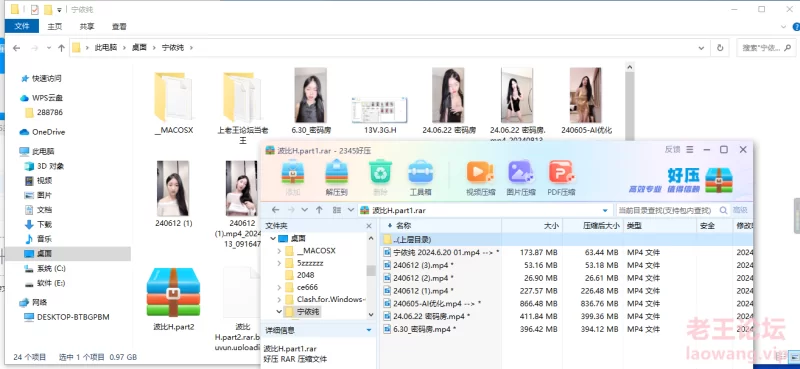Go up one level in 好压 archive
800x369 pixels.
coord(319,210)
